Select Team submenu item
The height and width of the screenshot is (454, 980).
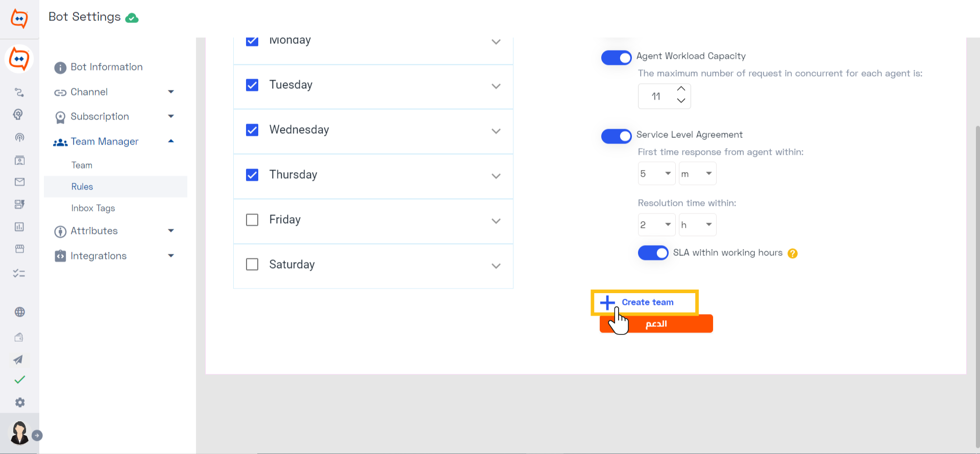(82, 165)
